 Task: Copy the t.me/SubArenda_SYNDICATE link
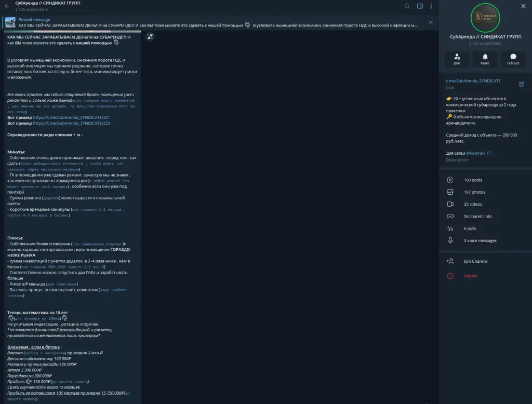[x=473, y=80]
